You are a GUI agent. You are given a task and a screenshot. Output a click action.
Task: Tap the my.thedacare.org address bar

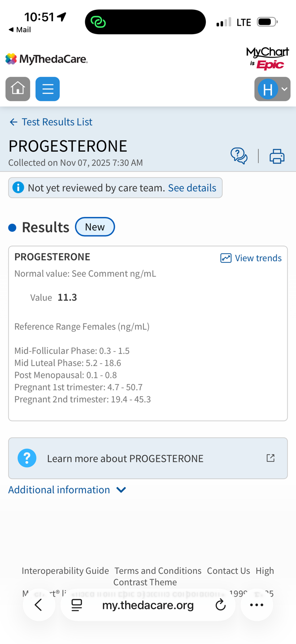[148, 605]
